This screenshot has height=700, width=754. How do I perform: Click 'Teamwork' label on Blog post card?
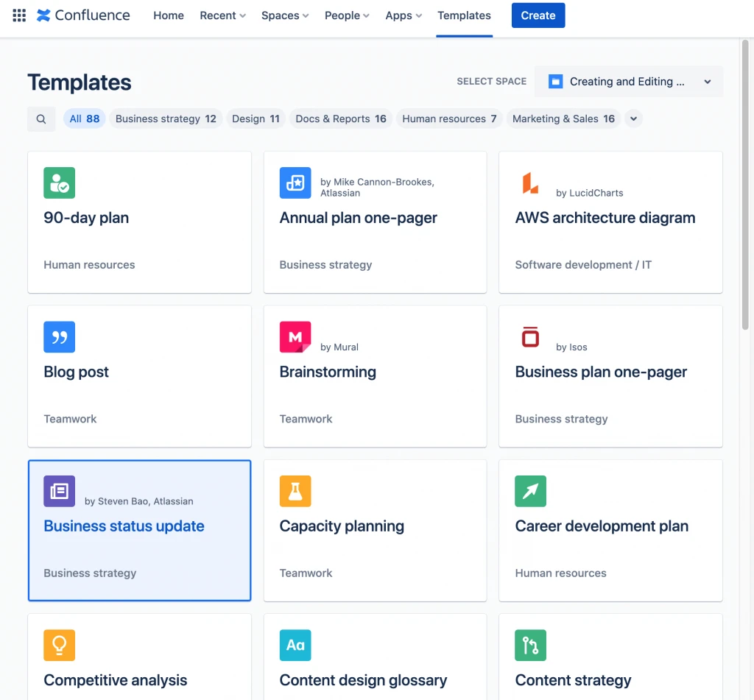tap(70, 420)
